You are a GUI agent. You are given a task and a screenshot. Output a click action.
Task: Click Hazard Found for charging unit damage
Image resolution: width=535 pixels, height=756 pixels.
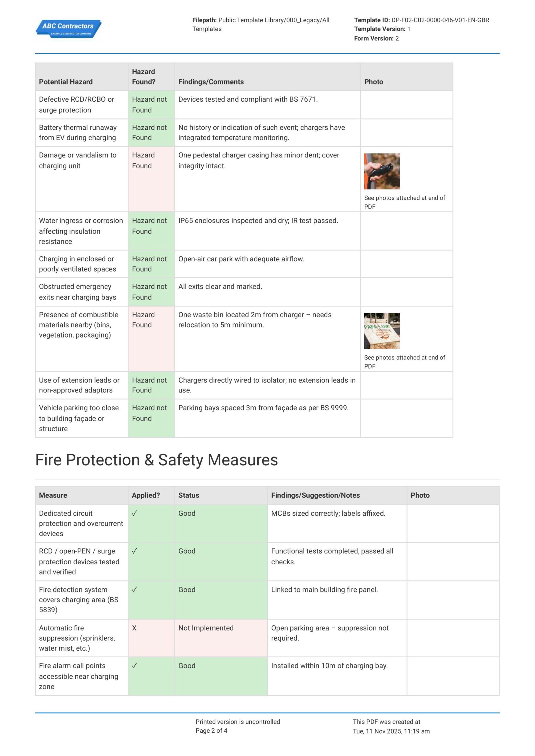pos(143,160)
